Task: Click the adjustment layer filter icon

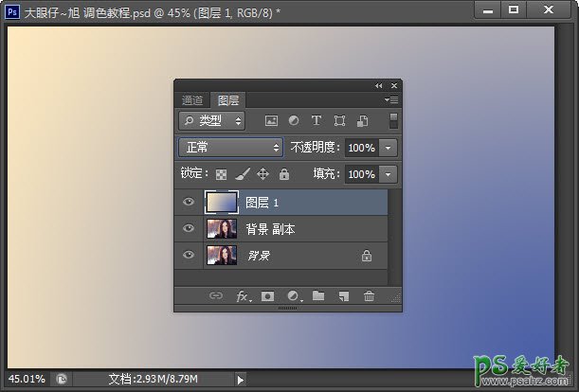Action: coord(293,121)
